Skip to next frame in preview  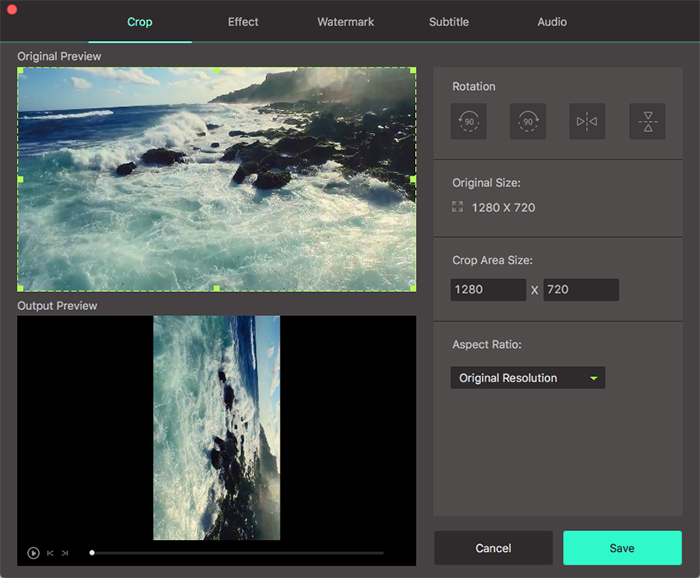pyautogui.click(x=65, y=552)
